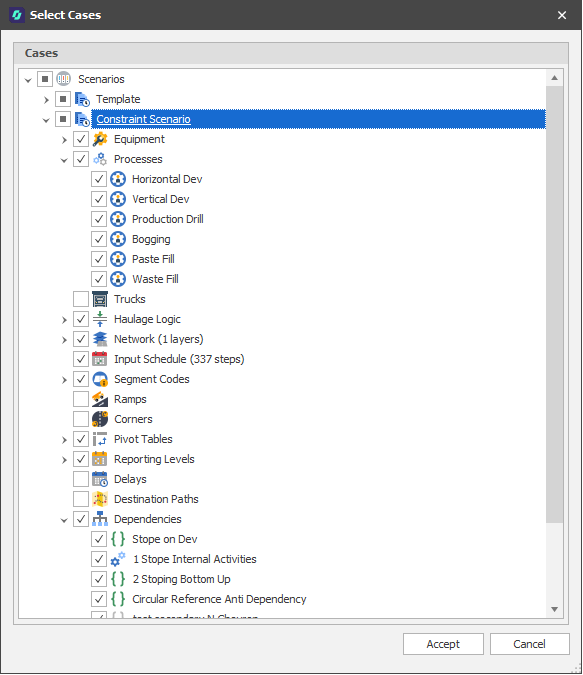Click the Equipment wrench gear icon
583x675 pixels.
click(x=100, y=139)
